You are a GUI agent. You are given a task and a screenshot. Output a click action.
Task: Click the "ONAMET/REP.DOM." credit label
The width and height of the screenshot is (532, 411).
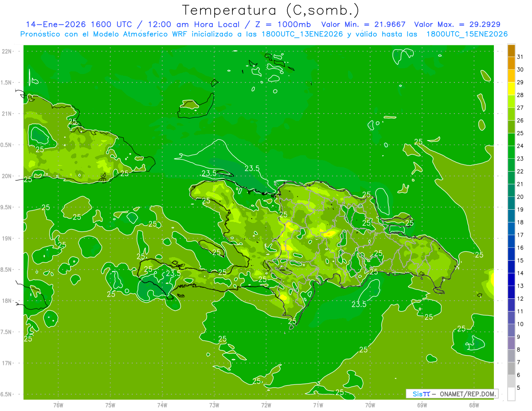point(468,394)
